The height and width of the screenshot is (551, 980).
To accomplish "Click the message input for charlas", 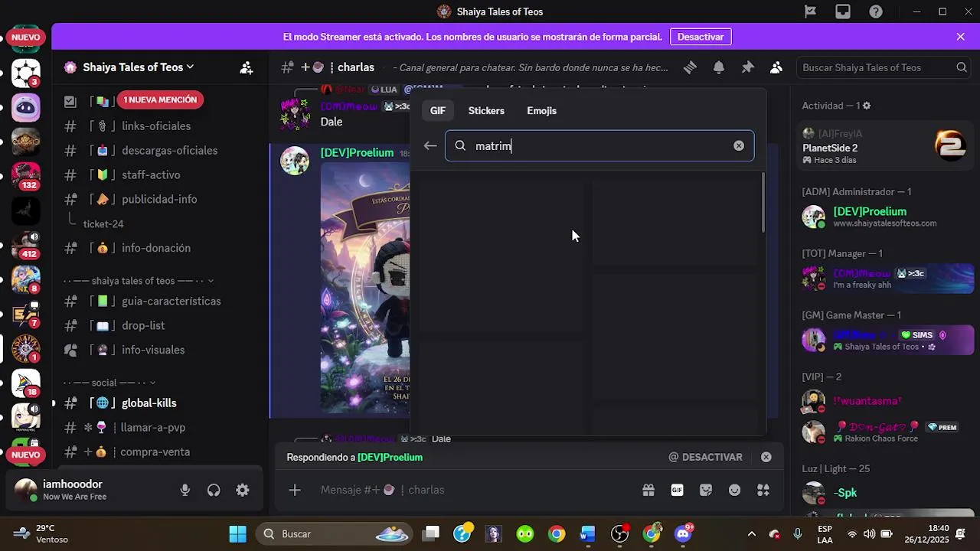I will [475, 490].
